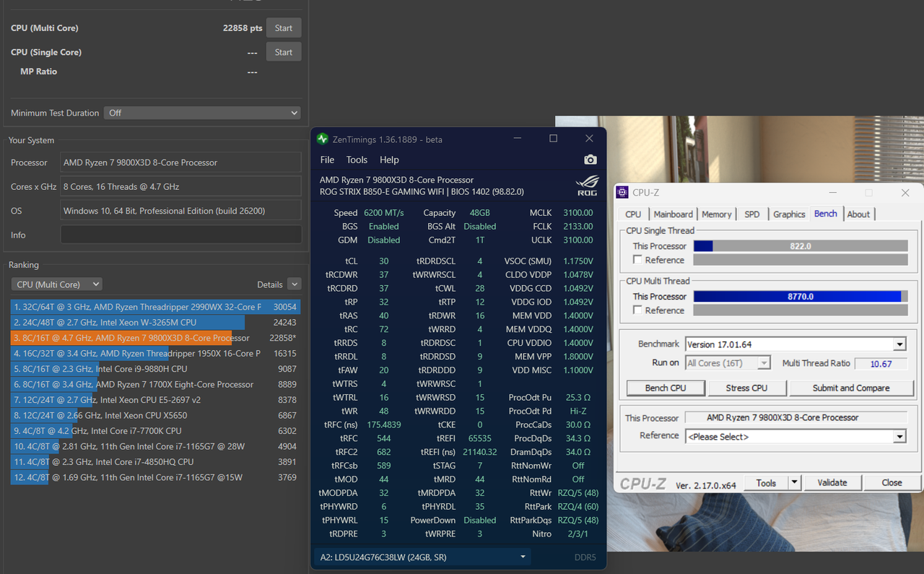
Task: Select the Core i7-7700K ranking row
Action: (155, 431)
